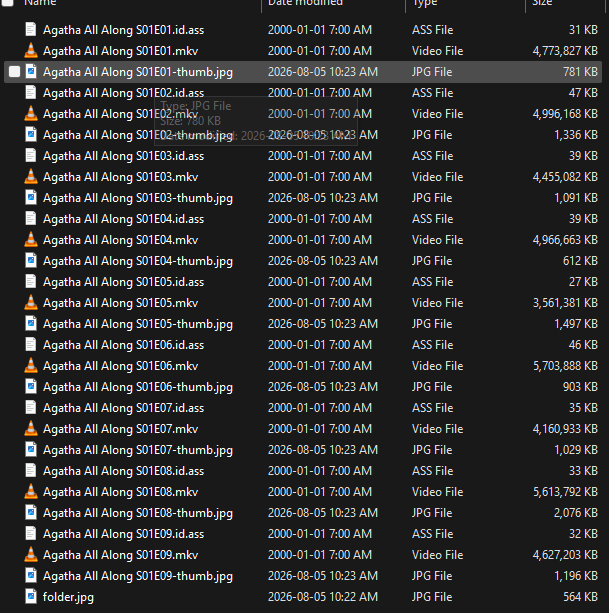Click the VLC cone icon for S01E01.mkv

click(31, 51)
